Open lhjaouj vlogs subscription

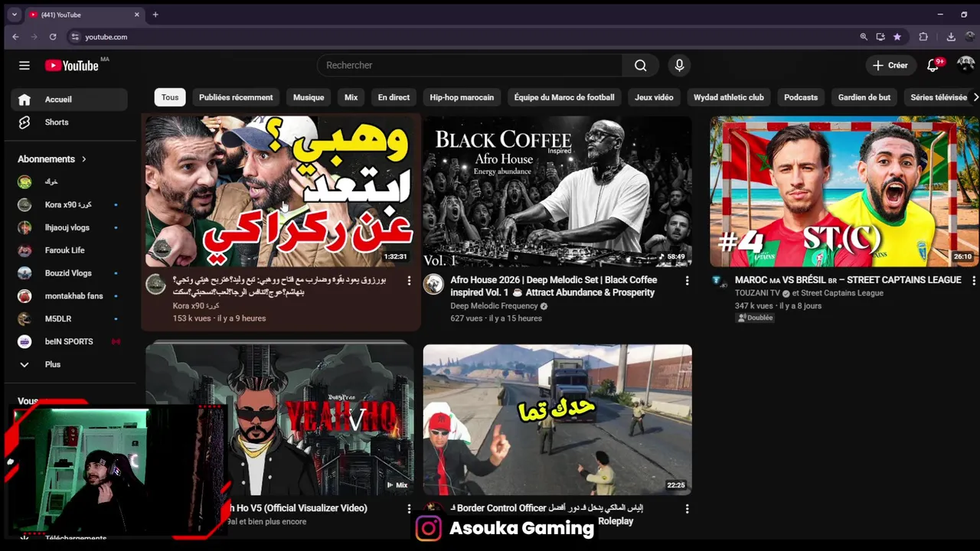pyautogui.click(x=69, y=228)
